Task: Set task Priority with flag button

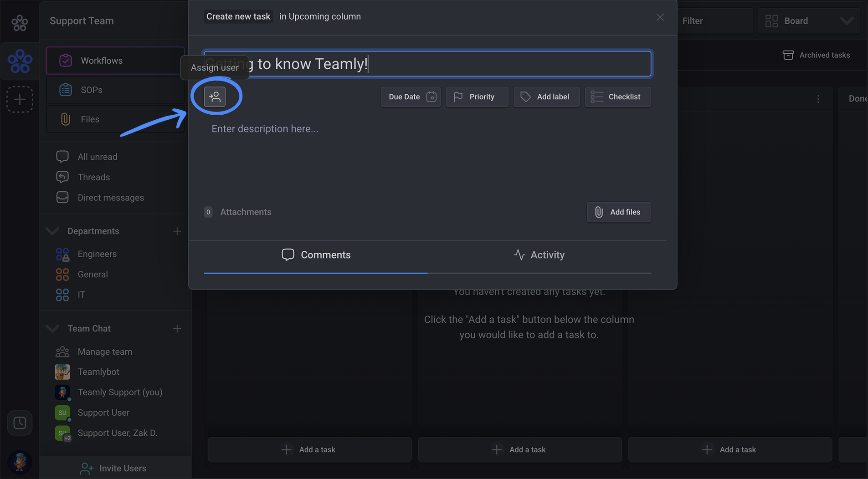Action: pyautogui.click(x=477, y=97)
